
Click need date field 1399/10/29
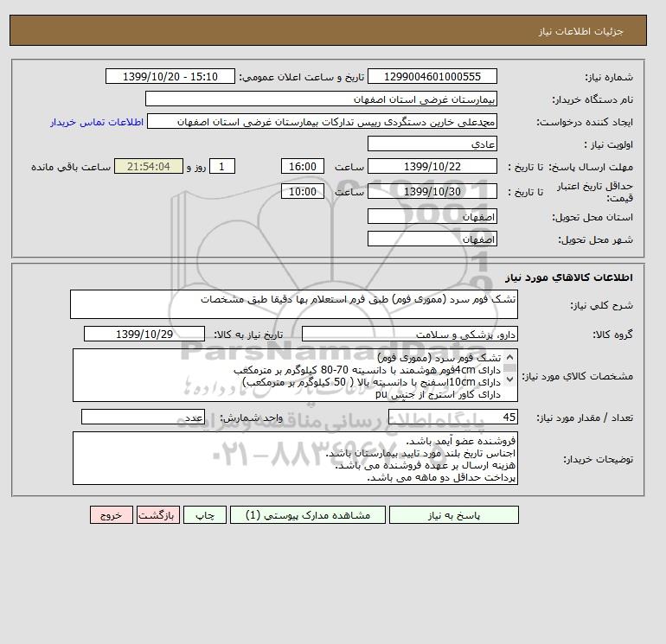pyautogui.click(x=144, y=334)
